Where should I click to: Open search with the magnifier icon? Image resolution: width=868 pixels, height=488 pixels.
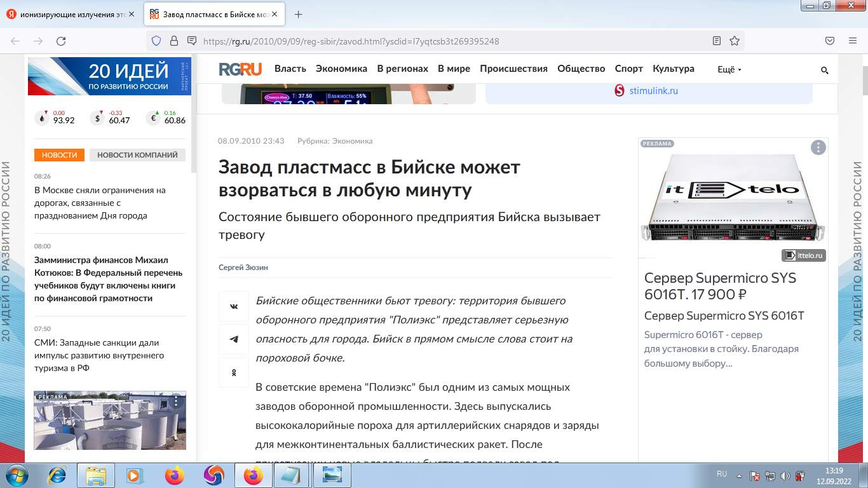point(824,71)
